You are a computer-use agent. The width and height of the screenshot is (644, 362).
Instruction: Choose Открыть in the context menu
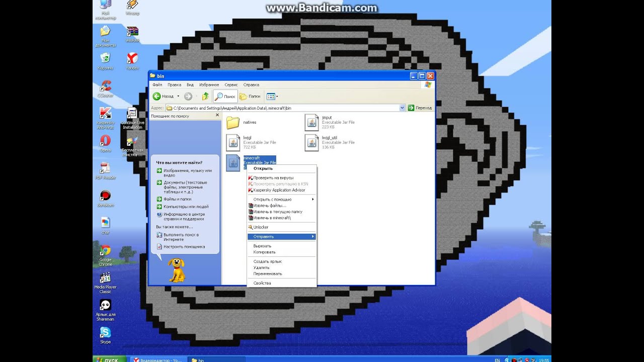282,168
